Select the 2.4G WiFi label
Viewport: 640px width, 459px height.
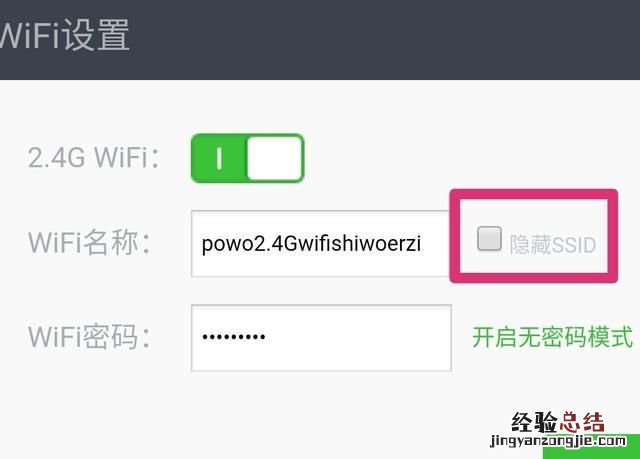93,157
